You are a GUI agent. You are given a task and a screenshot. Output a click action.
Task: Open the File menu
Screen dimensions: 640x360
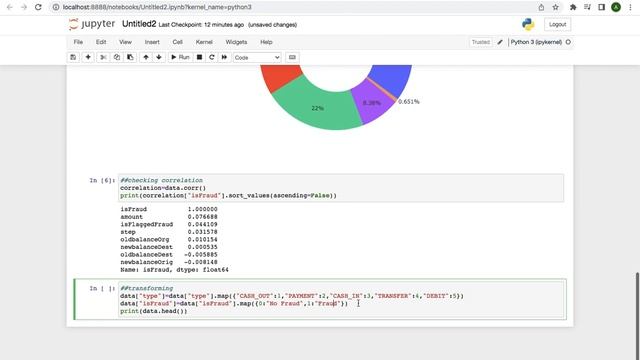click(78, 42)
